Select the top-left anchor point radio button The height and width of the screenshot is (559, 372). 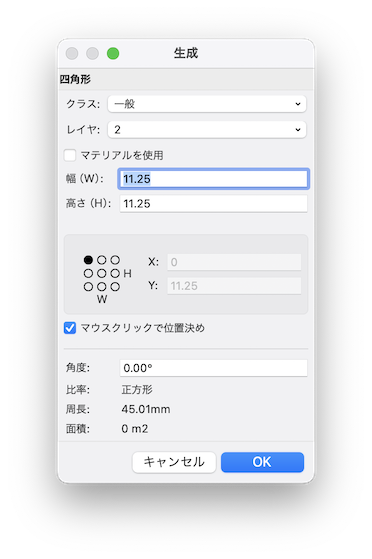click(88, 260)
